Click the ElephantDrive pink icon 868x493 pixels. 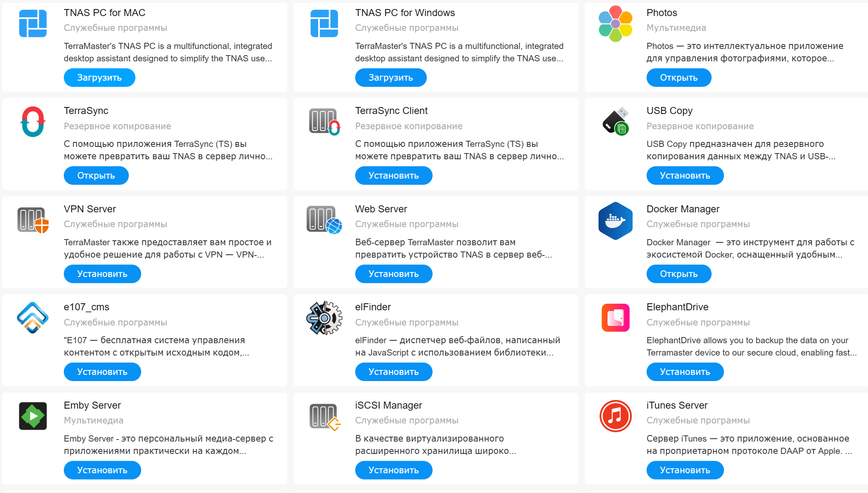coord(615,318)
